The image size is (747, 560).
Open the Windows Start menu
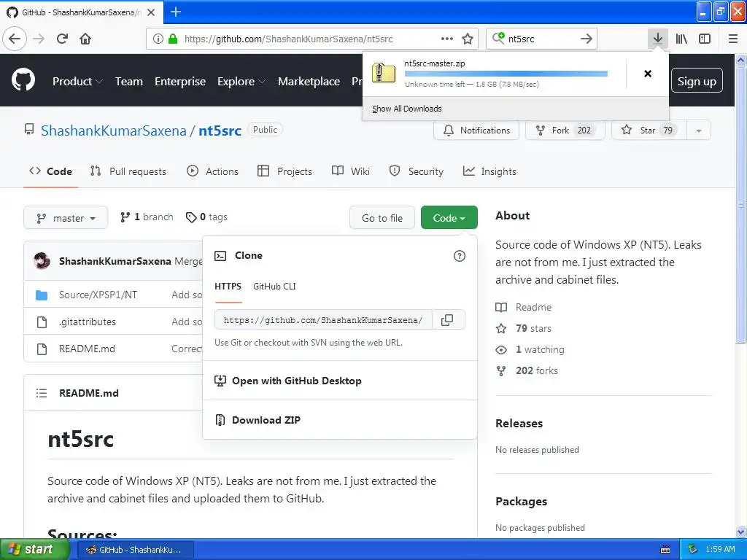(x=34, y=550)
